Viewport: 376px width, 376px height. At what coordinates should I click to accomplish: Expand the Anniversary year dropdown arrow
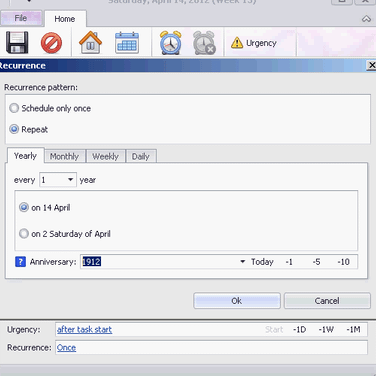[x=243, y=262]
